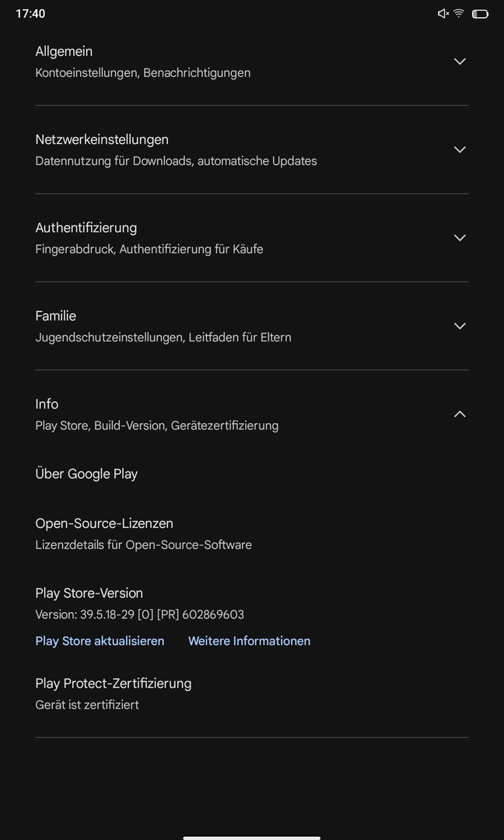504x840 pixels.
Task: Open Authentifizierung settings heading
Action: 86,228
